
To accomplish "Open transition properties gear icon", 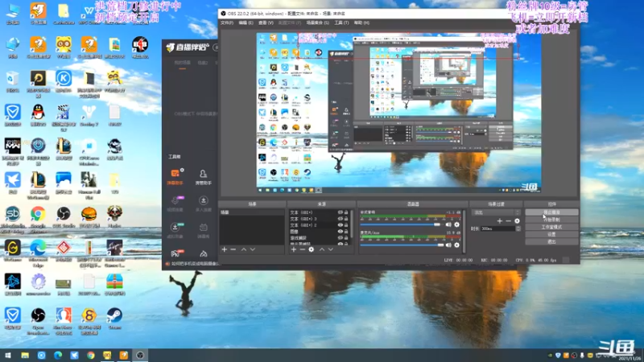I will pyautogui.click(x=517, y=220).
